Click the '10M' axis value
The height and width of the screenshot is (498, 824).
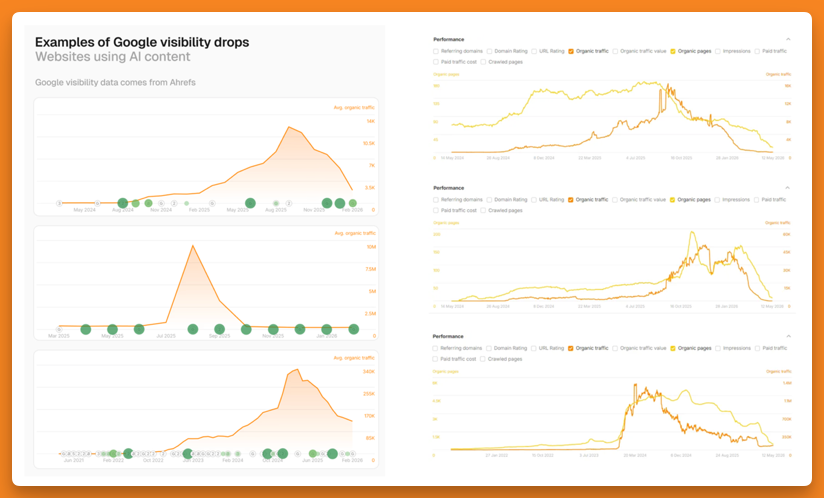371,247
